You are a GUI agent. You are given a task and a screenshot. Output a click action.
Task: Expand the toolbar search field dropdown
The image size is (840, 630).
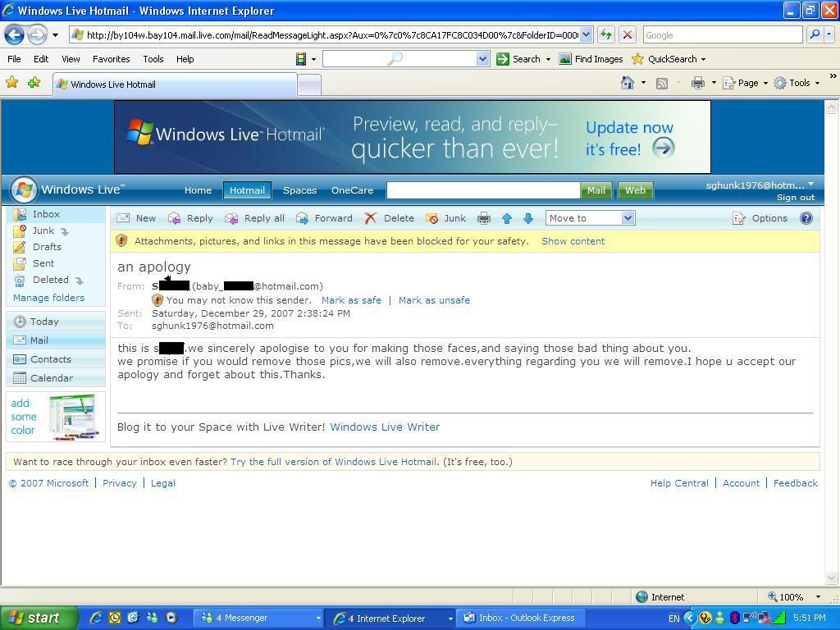[x=482, y=59]
